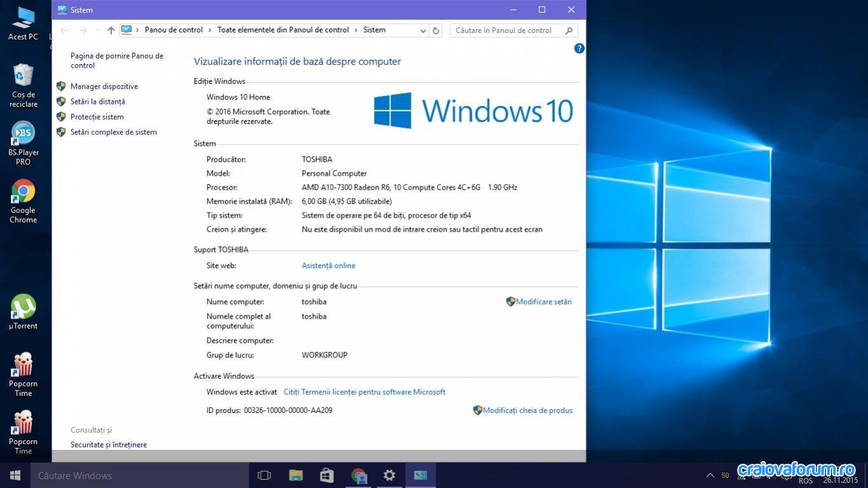
Task: Select the Coș de reciclare icon
Action: point(24,85)
